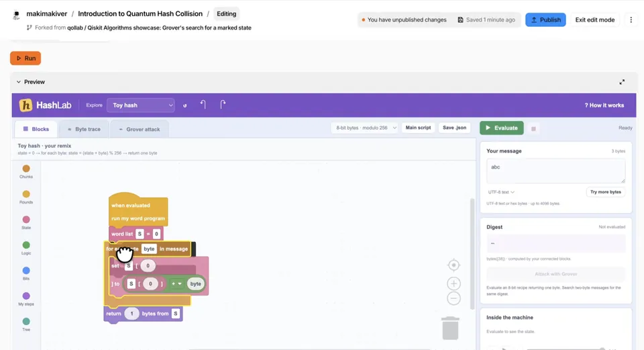Click the set S index 0 field
644x350 pixels.
point(148,265)
